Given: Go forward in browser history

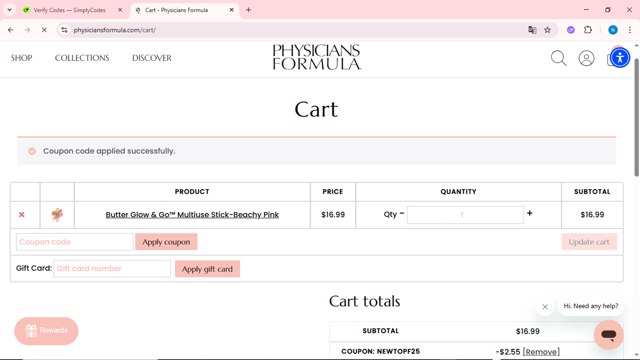Looking at the screenshot, I should pyautogui.click(x=27, y=30).
